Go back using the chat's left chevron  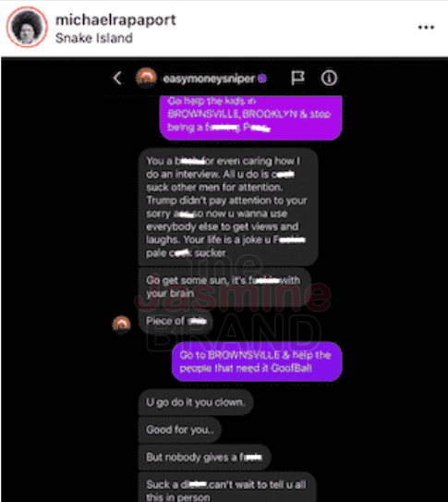pyautogui.click(x=117, y=78)
